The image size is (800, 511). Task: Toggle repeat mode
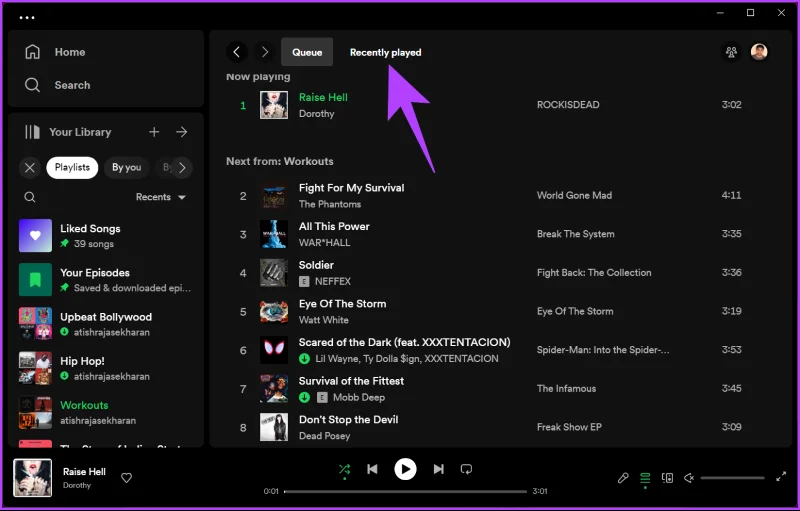466,469
